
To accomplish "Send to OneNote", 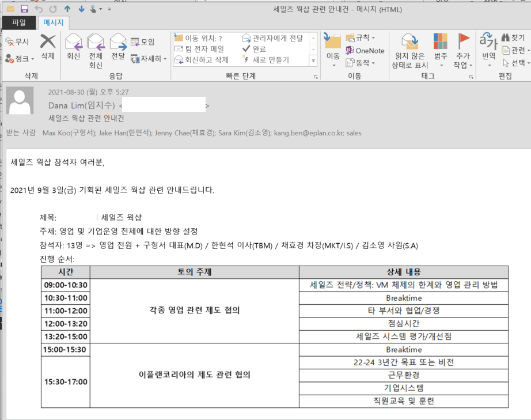I will tap(365, 51).
